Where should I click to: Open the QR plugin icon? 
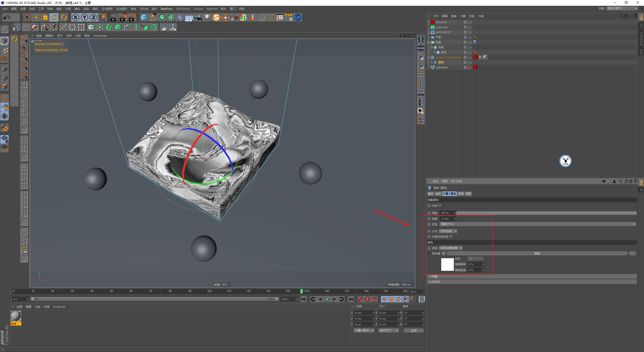(x=298, y=17)
